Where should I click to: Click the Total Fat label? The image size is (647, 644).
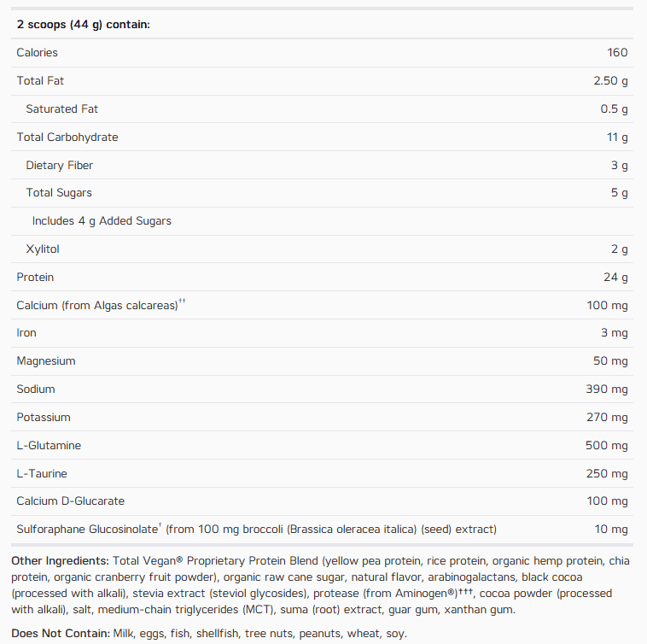click(x=40, y=80)
